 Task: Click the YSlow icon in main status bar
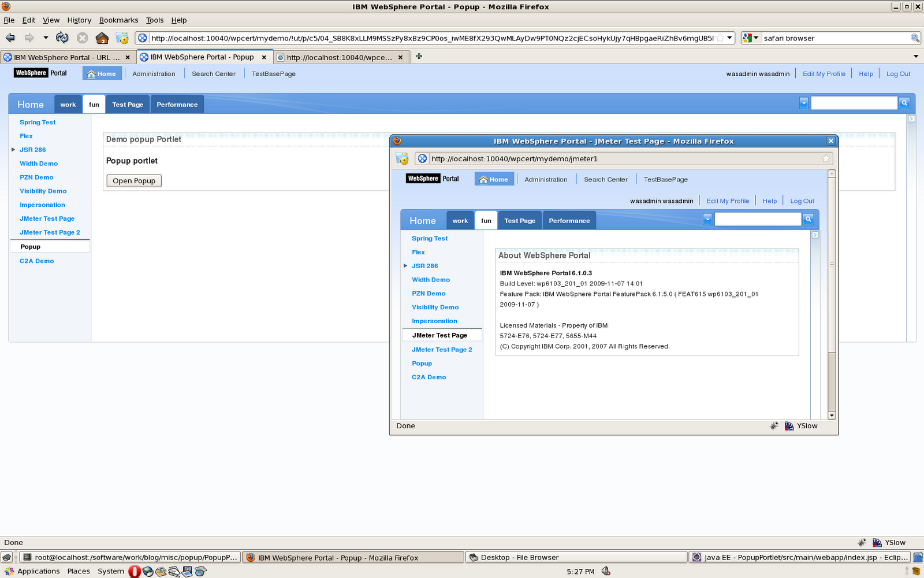[x=877, y=543]
